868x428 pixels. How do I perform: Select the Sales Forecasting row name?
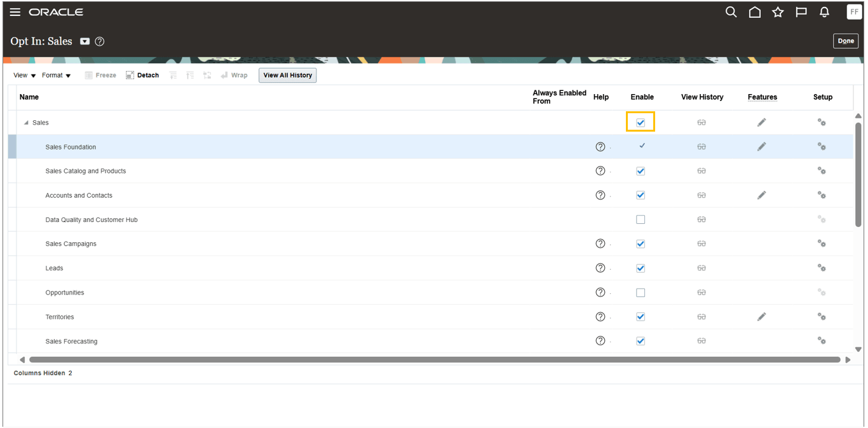(71, 342)
